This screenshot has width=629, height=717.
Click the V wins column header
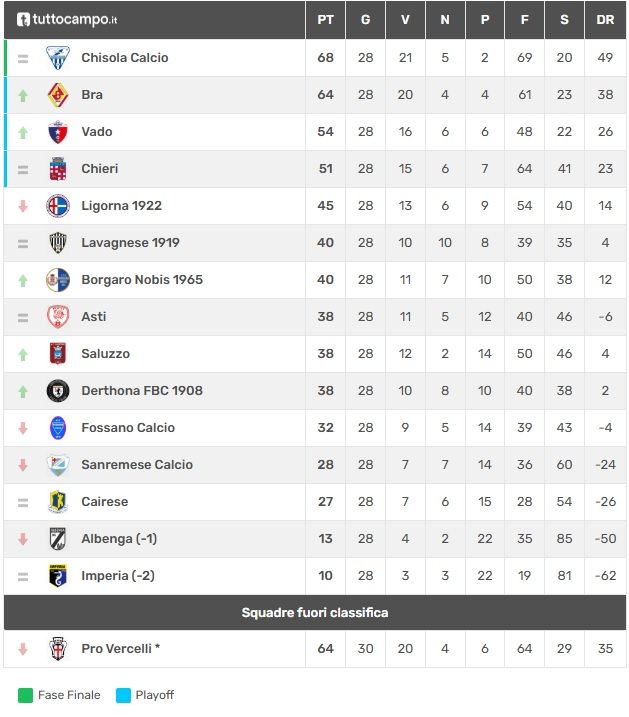coord(405,20)
